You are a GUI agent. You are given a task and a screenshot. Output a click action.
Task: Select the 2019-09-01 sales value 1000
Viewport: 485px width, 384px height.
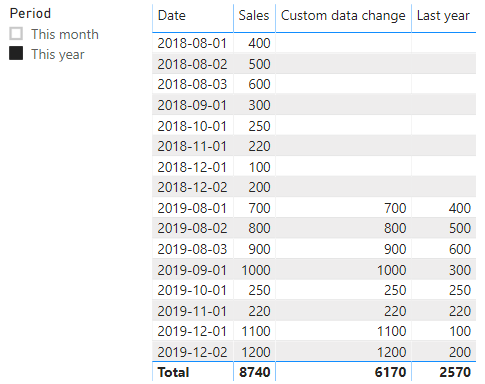(x=256, y=270)
